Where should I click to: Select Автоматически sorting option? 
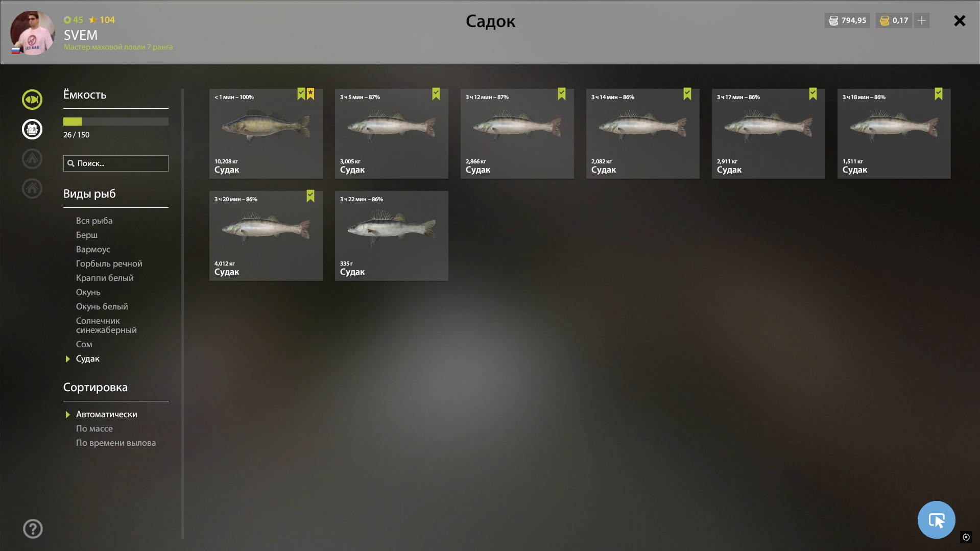click(106, 414)
